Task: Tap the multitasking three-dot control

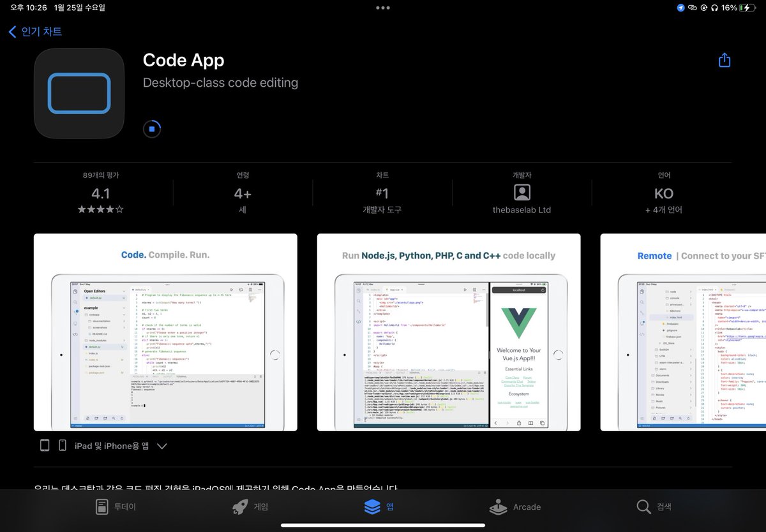Action: [382, 8]
